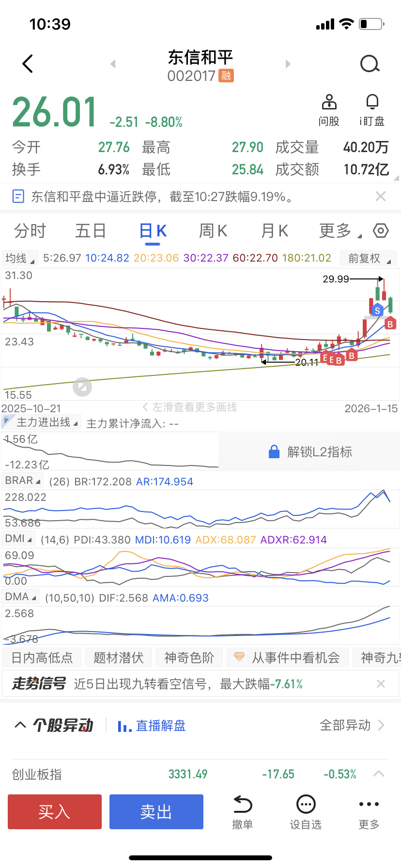The image size is (401, 868).
Task: Expand the 创业板指 index row chevron
Action: [x=379, y=774]
